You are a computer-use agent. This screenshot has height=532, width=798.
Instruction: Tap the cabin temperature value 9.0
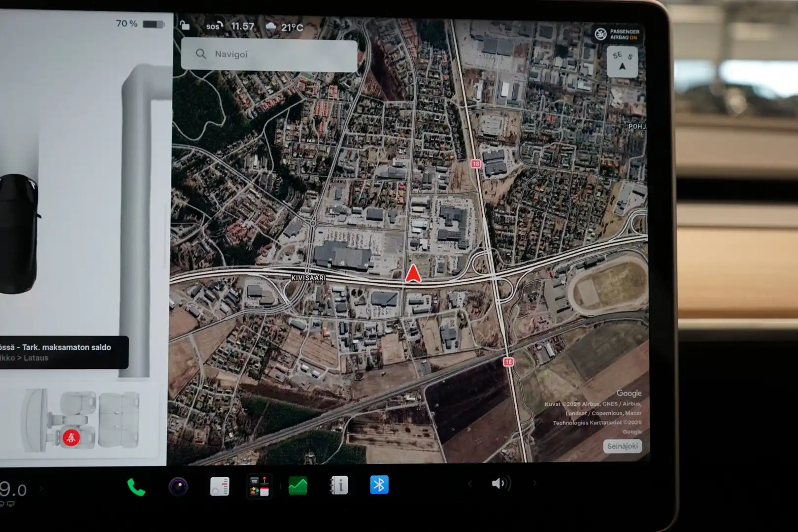click(13, 490)
